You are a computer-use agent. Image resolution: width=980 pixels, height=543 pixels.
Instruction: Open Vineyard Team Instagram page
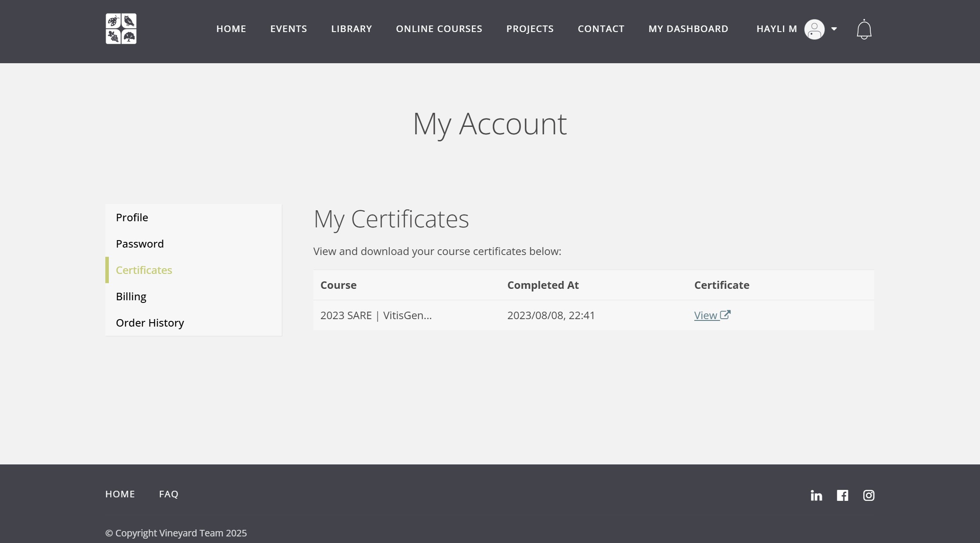869,496
